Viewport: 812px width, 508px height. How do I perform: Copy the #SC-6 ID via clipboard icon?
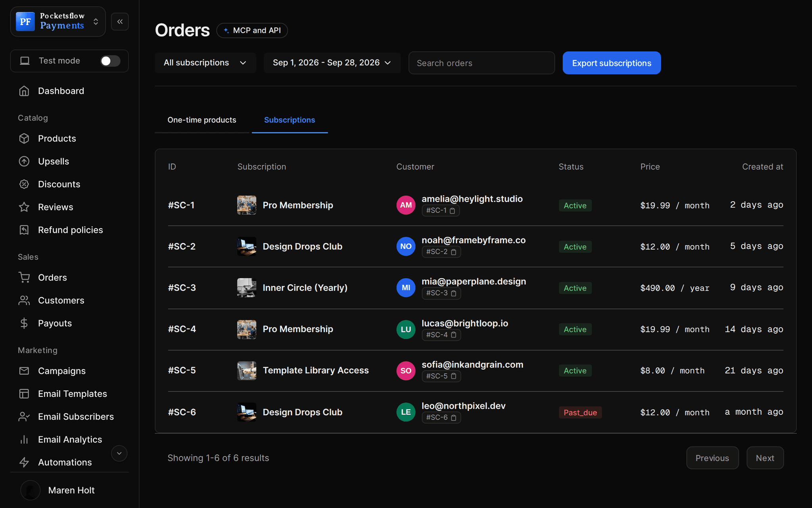point(454,418)
